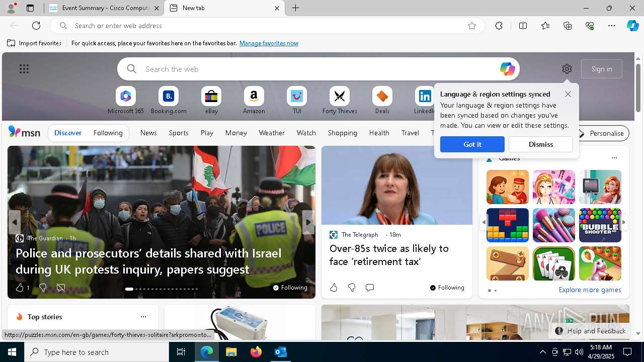
Task: Open the eBay quick link
Action: pos(211,101)
